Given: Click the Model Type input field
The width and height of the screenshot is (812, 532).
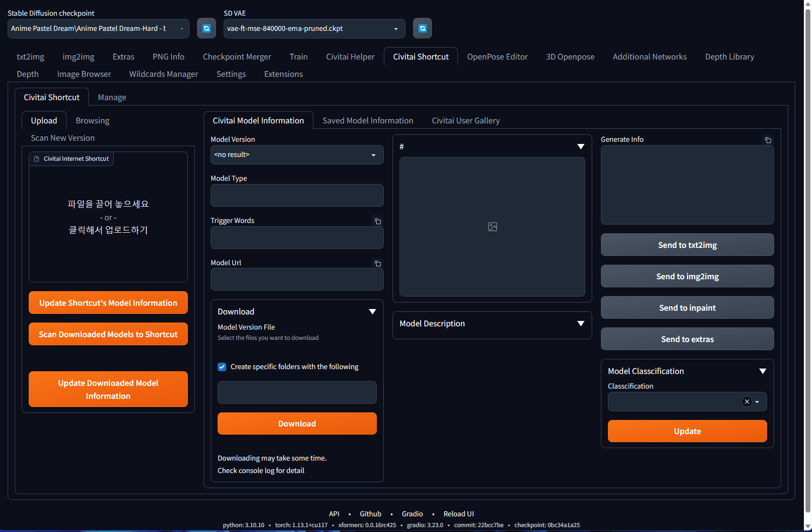Looking at the screenshot, I should pyautogui.click(x=297, y=195).
